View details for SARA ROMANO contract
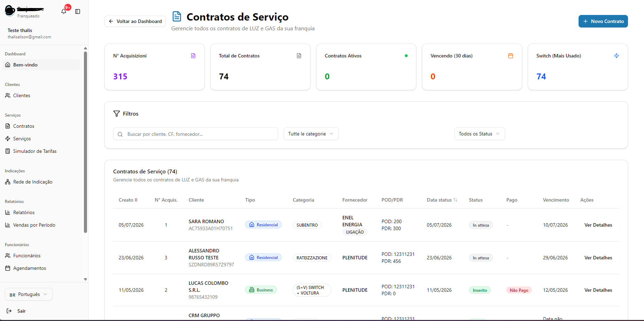Image resolution: width=644 pixels, height=321 pixels. [x=598, y=225]
